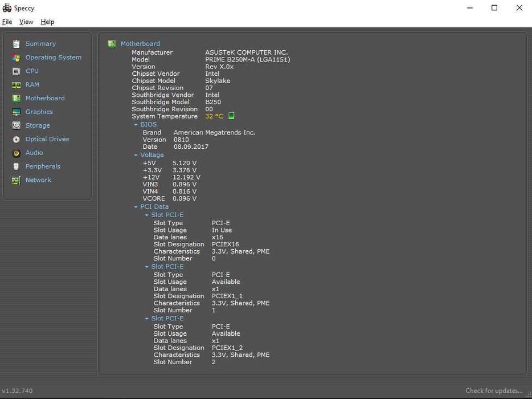Viewport: 532px width, 399px height.
Task: Collapse the PCI Data section
Action: point(136,207)
